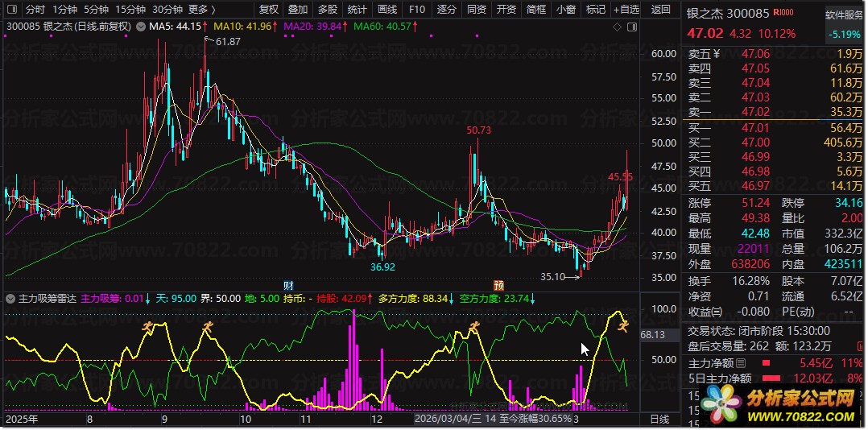Click the list icon beside 主力净额

pyautogui.click(x=741, y=363)
